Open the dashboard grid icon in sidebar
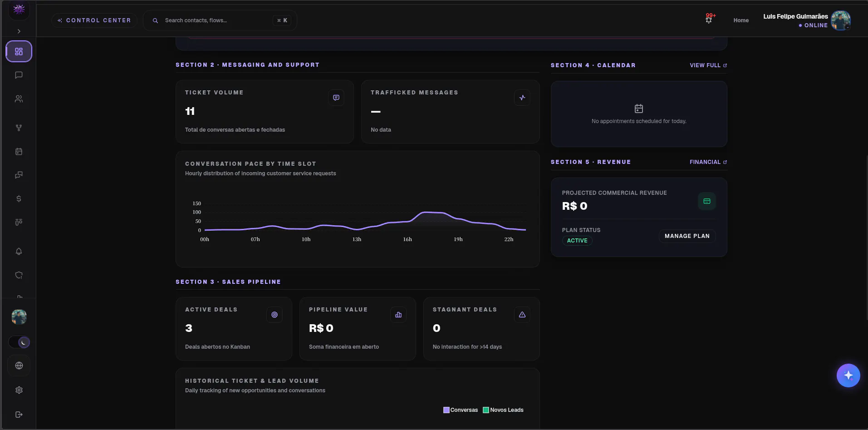The height and width of the screenshot is (430, 868). (x=19, y=51)
